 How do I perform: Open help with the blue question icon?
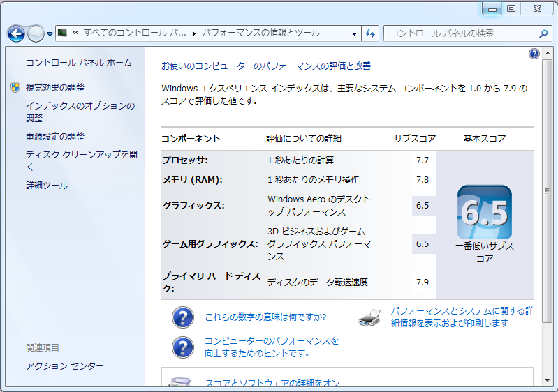534,54
